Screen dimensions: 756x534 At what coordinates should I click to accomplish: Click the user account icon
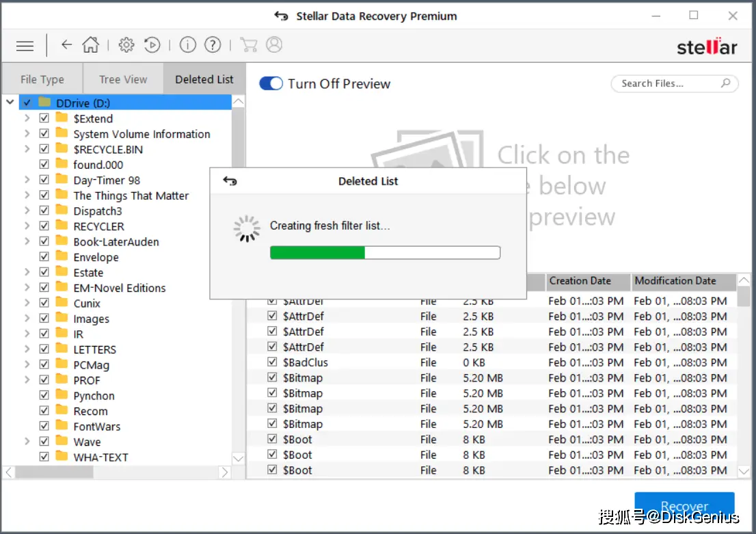tap(274, 45)
